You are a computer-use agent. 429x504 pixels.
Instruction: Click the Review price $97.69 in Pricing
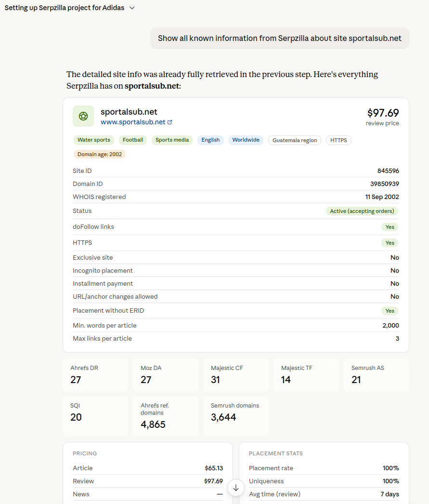click(213, 481)
